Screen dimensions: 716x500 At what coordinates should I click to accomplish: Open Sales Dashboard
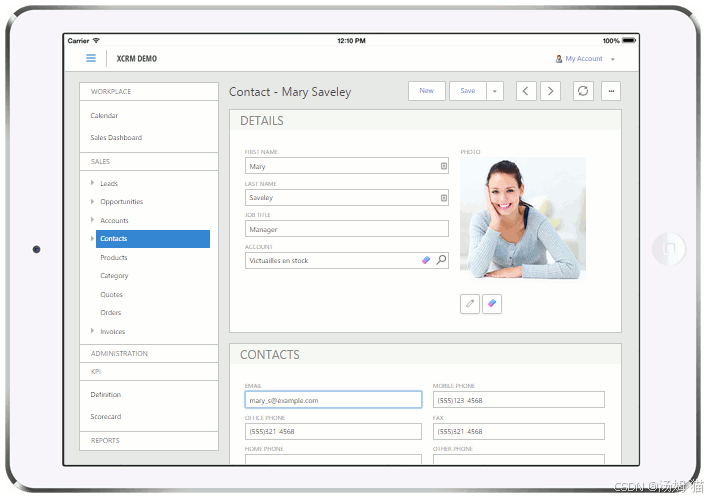[x=116, y=137]
